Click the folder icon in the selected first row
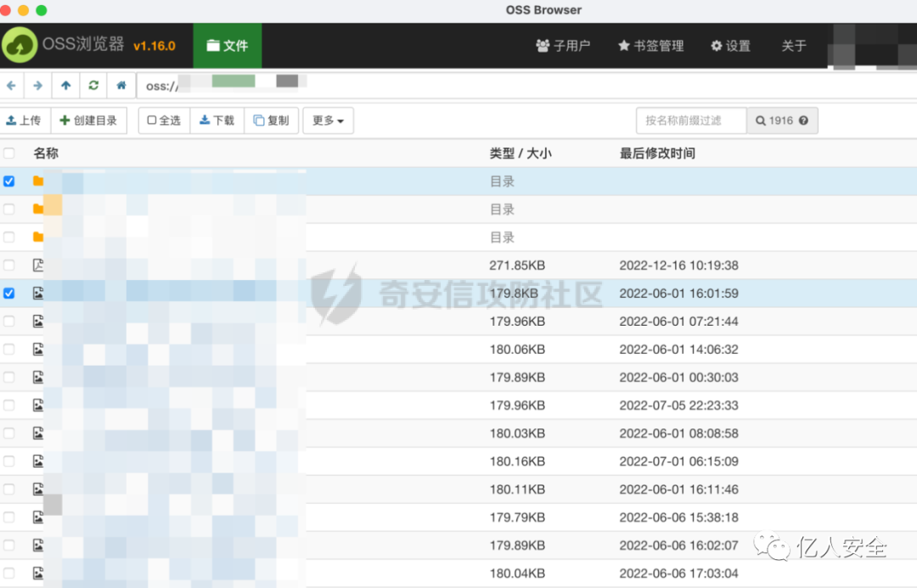 coord(38,182)
